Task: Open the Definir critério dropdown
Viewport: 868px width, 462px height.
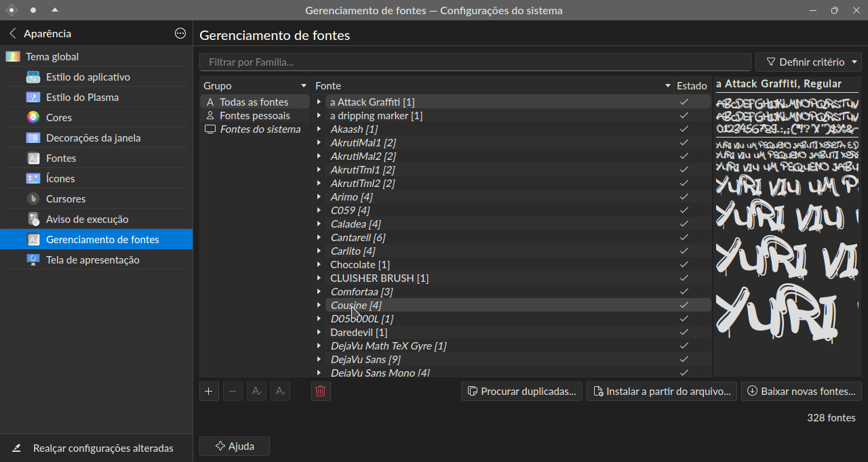Action: pyautogui.click(x=808, y=62)
